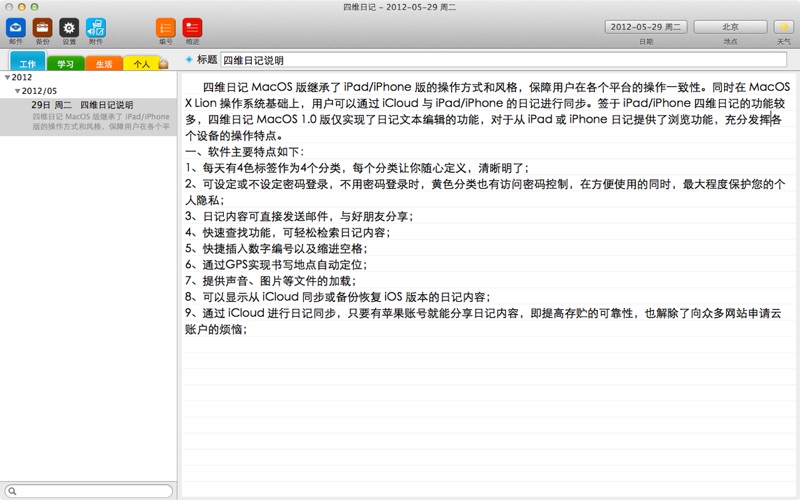Insert numbering with the 编号 icon
The image size is (800, 500).
[x=166, y=28]
